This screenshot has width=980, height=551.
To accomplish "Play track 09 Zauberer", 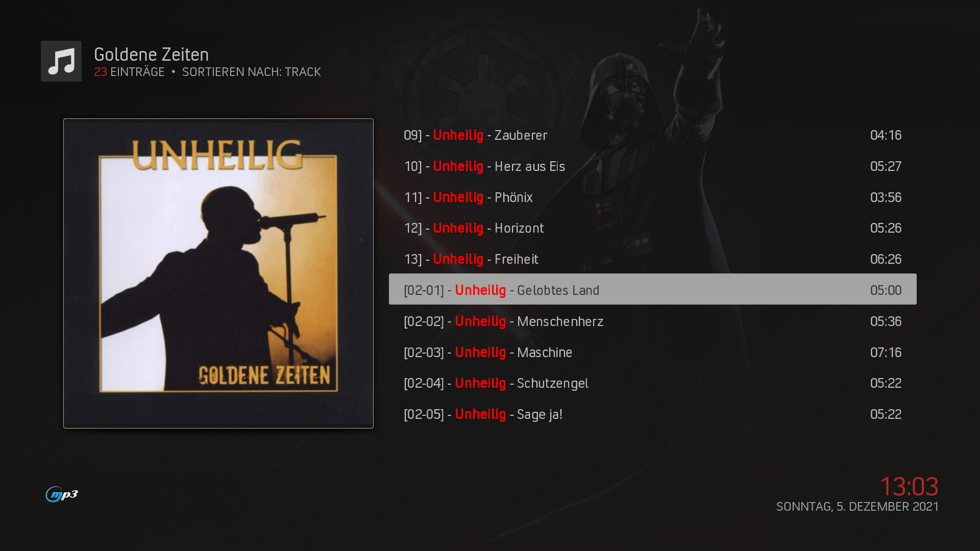I will point(652,135).
